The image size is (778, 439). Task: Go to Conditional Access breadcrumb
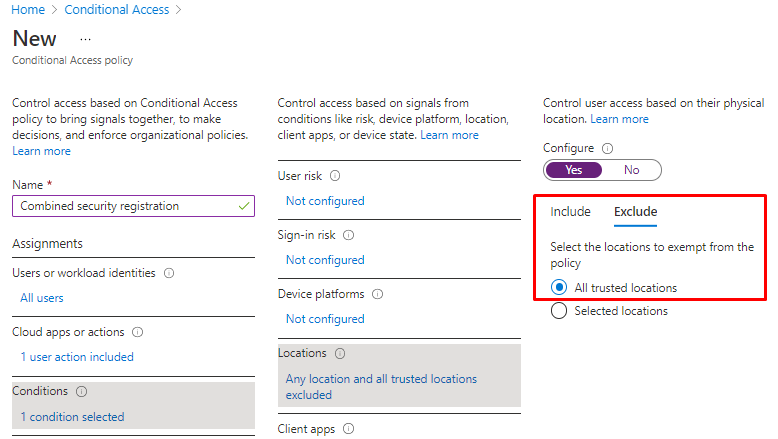(117, 10)
